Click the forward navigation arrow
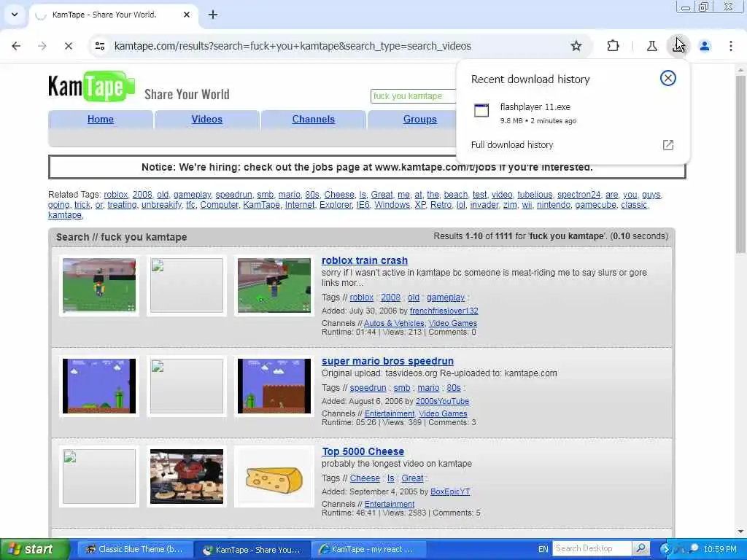Screen dimensions: 747x560 [42, 46]
